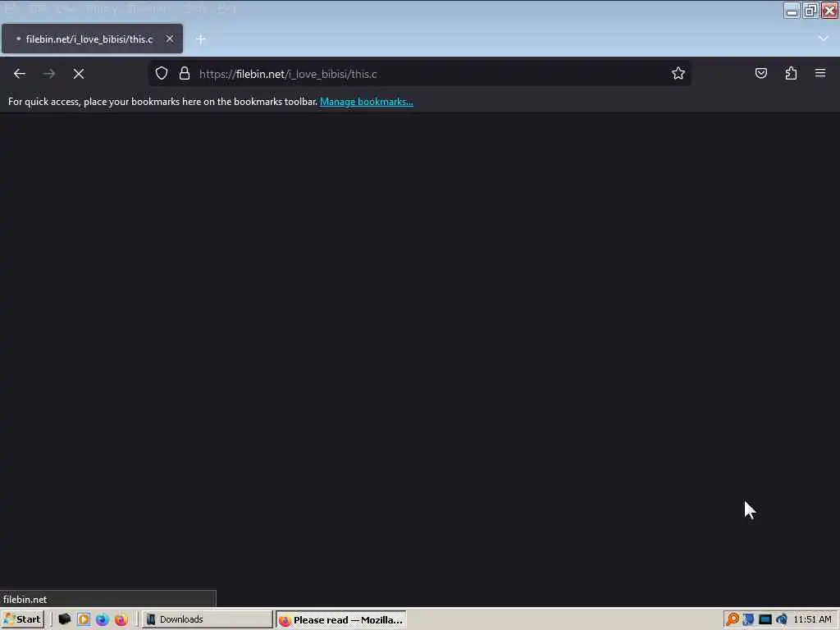Click the orange magnifier tray icon
840x630 pixels.
pos(733,619)
